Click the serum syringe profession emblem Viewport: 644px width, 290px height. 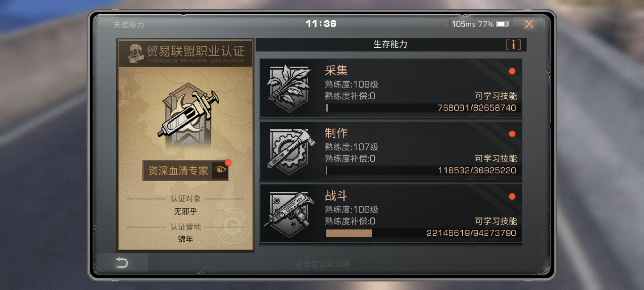(x=188, y=115)
